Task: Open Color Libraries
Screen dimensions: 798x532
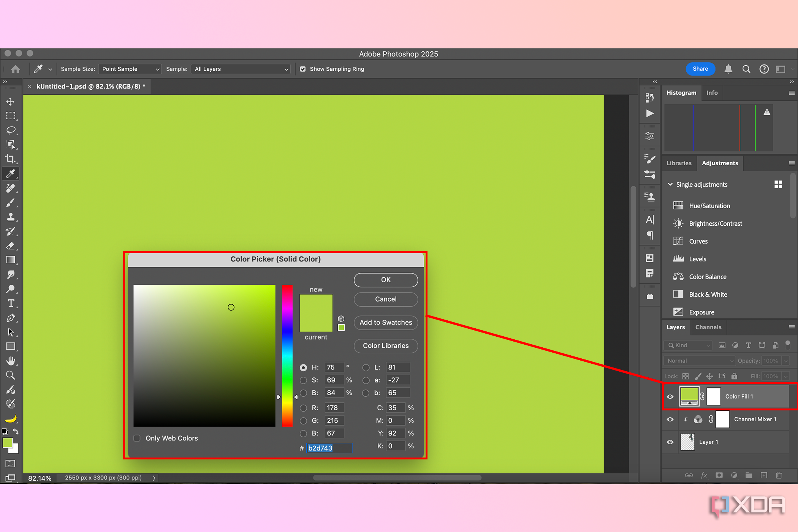Action: point(386,345)
